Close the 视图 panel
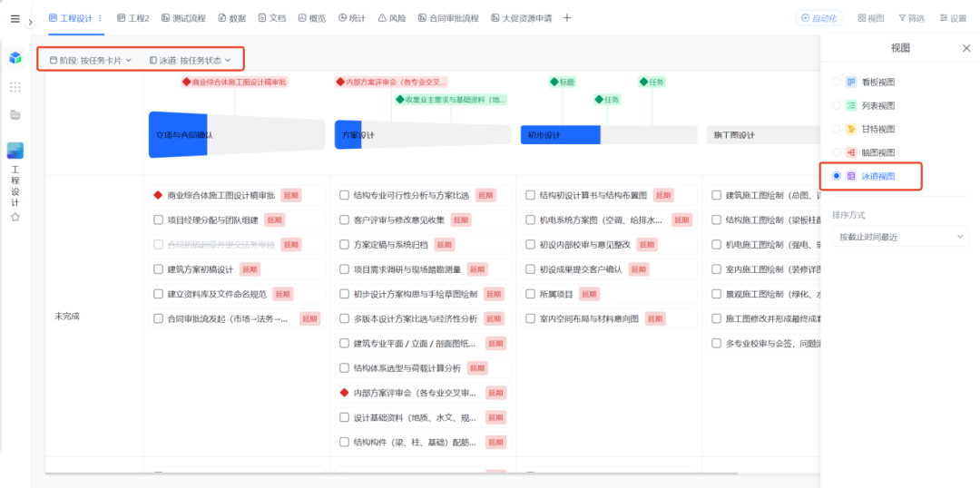 pyautogui.click(x=966, y=48)
